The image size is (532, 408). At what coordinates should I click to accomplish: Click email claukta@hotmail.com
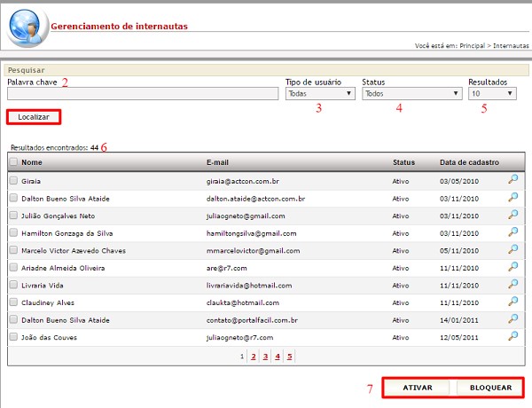[x=243, y=302]
